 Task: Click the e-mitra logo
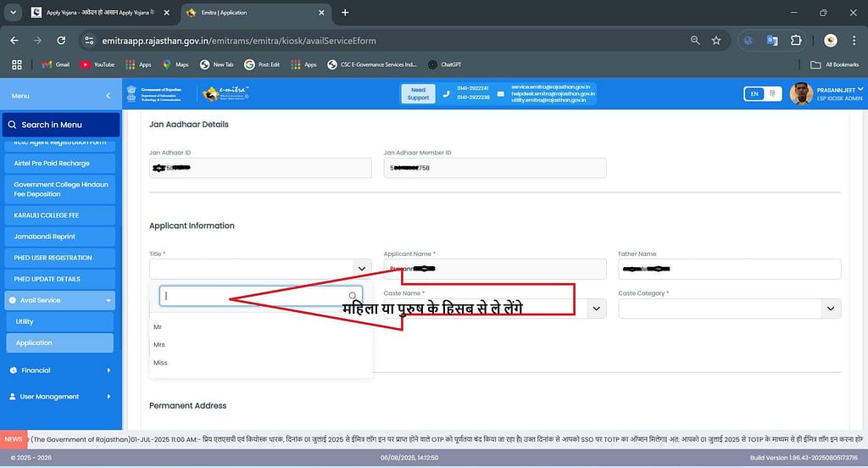[x=225, y=93]
